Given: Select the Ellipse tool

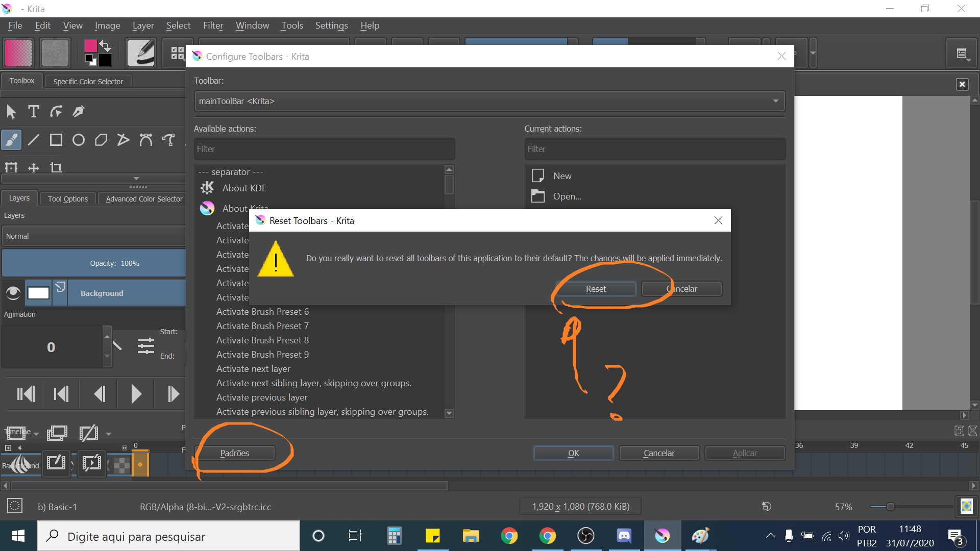Looking at the screenshot, I should pos(79,140).
